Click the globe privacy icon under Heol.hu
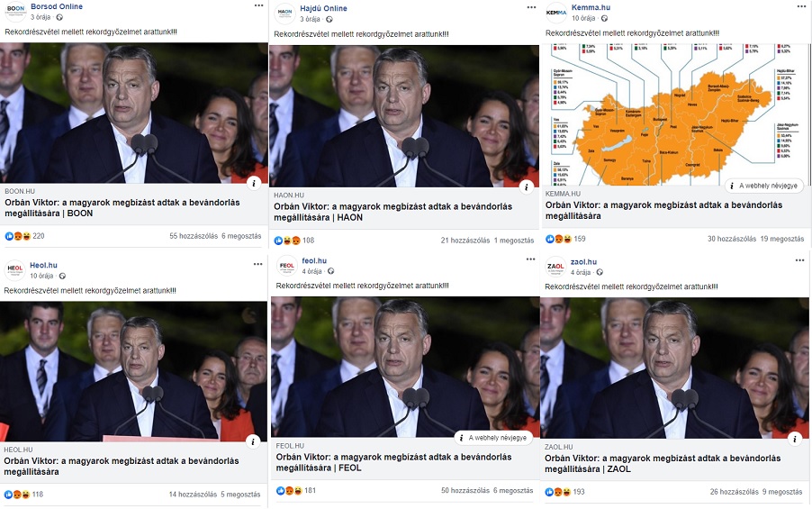Screen dimensions: 812x509 coord(62,277)
